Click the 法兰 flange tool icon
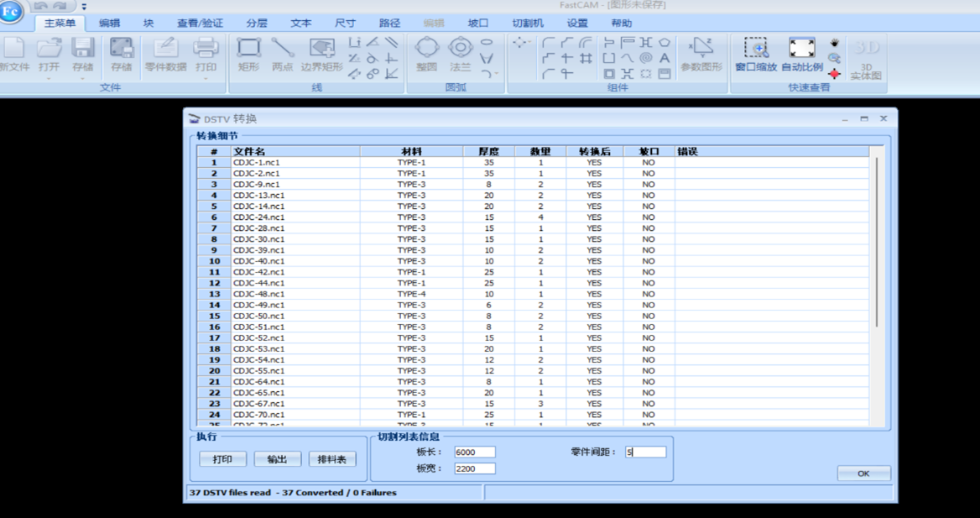The image size is (980, 518). (460, 50)
